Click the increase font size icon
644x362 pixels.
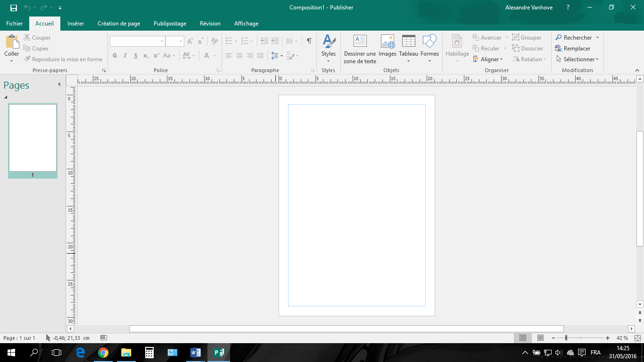click(190, 41)
